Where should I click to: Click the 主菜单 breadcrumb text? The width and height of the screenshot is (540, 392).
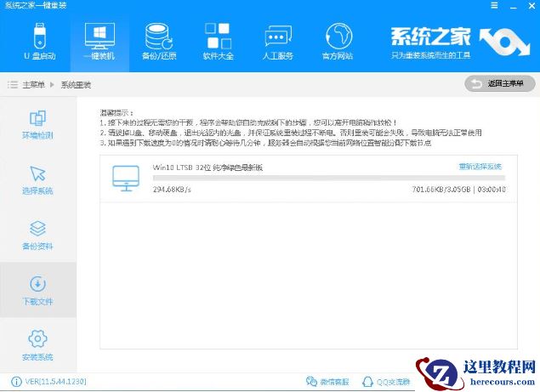33,85
